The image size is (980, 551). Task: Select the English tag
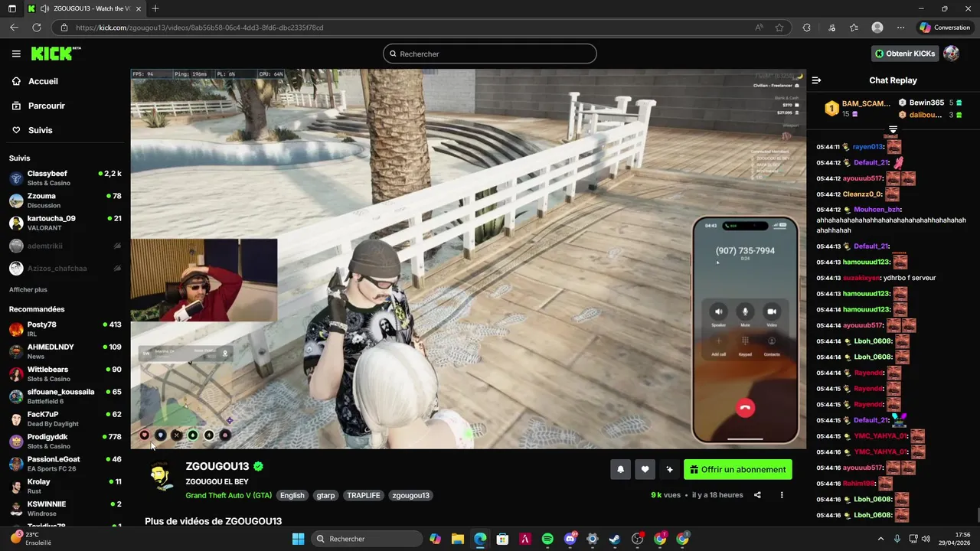[292, 495]
